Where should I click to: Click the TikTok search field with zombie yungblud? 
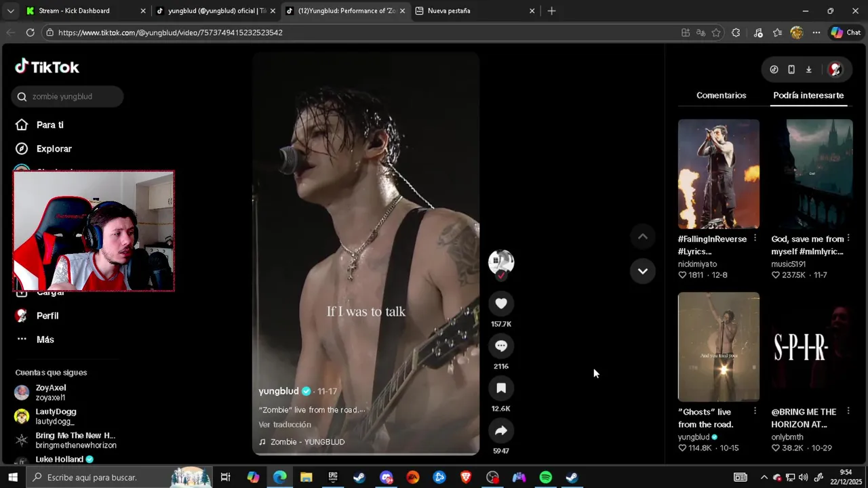click(67, 96)
